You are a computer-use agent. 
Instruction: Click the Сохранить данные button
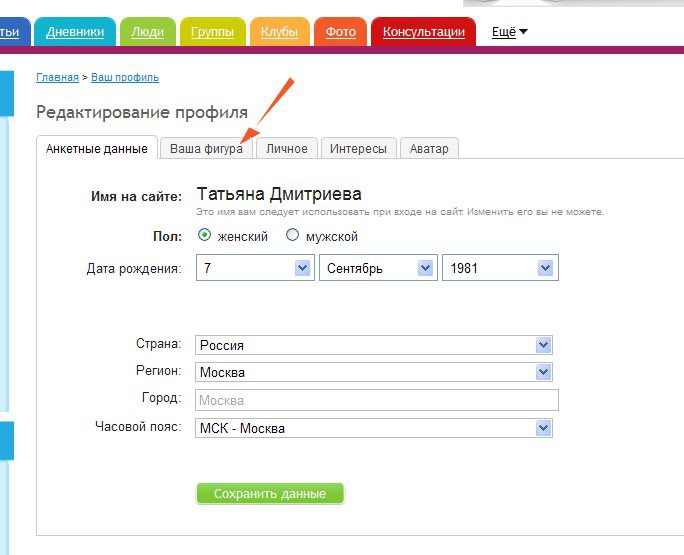click(x=270, y=493)
